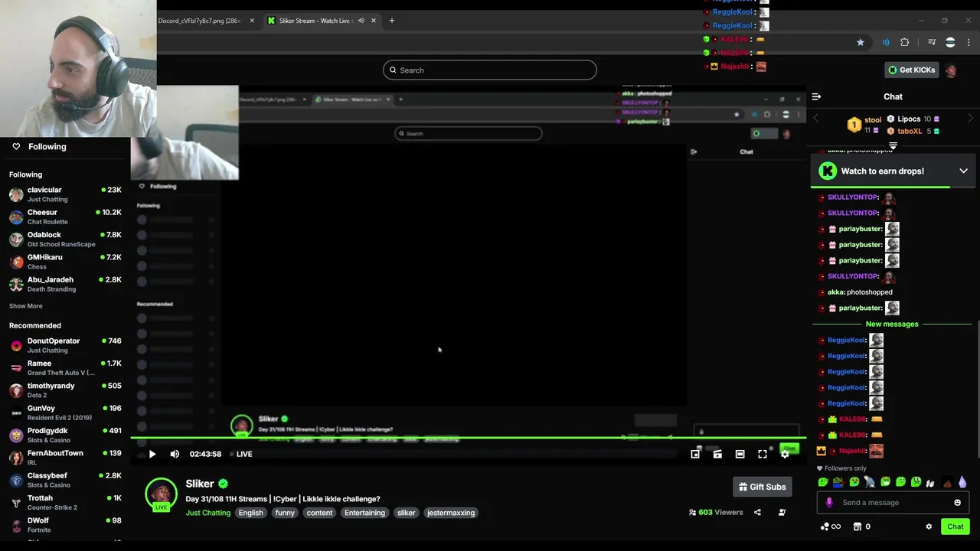
Task: Toggle theater mode in player
Action: pyautogui.click(x=740, y=454)
